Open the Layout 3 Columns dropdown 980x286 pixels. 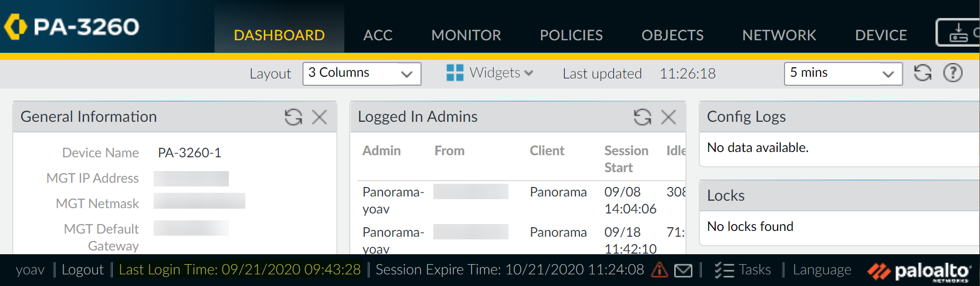(361, 74)
